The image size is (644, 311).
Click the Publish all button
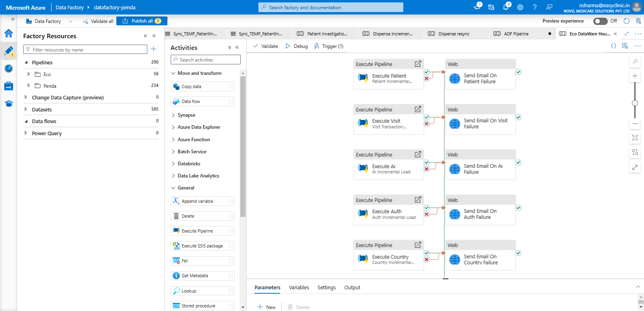pyautogui.click(x=142, y=21)
